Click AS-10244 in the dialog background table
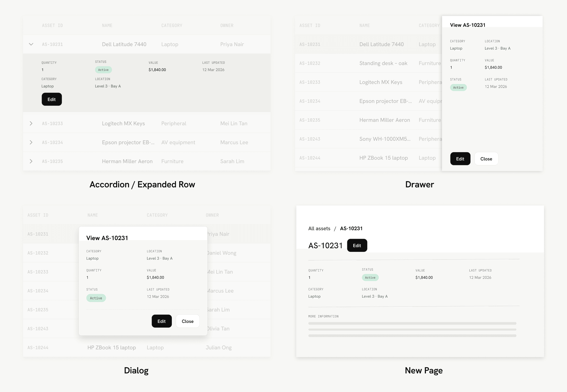 pyautogui.click(x=38, y=347)
